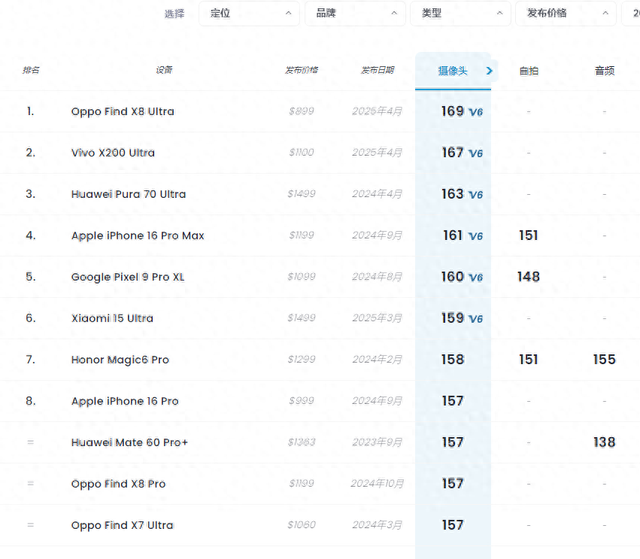The width and height of the screenshot is (640, 559).
Task: Open the 定位 filter dropdown
Action: point(249,13)
